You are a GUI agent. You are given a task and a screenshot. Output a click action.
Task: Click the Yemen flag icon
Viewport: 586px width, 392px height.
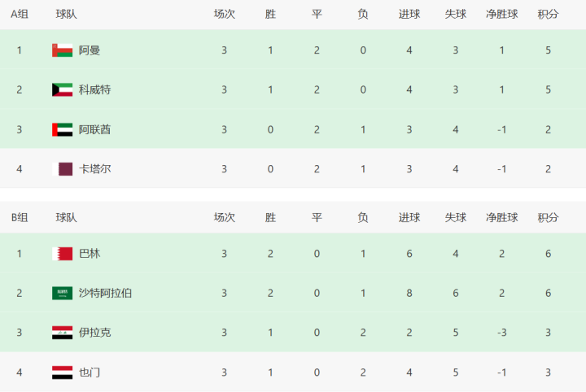pyautogui.click(x=62, y=372)
